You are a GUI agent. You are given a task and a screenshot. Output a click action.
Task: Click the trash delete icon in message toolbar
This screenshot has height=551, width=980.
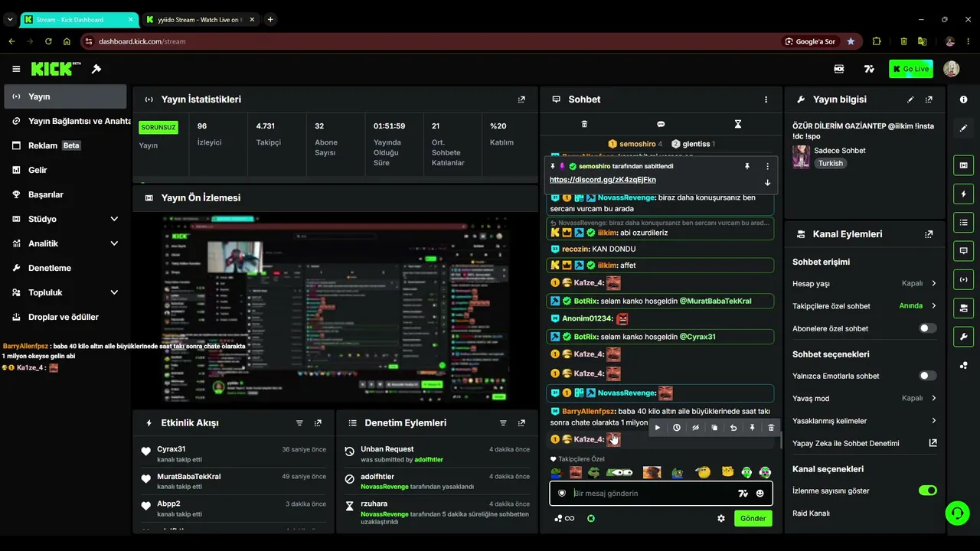pyautogui.click(x=771, y=428)
